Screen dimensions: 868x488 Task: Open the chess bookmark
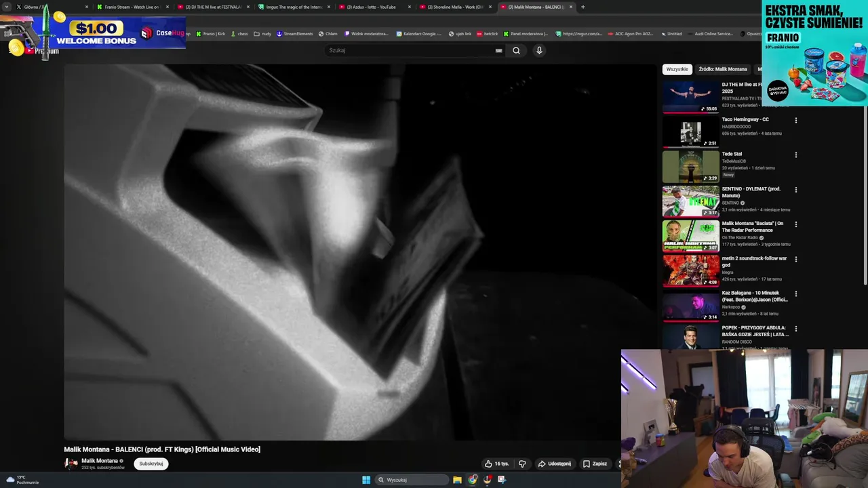tap(239, 33)
